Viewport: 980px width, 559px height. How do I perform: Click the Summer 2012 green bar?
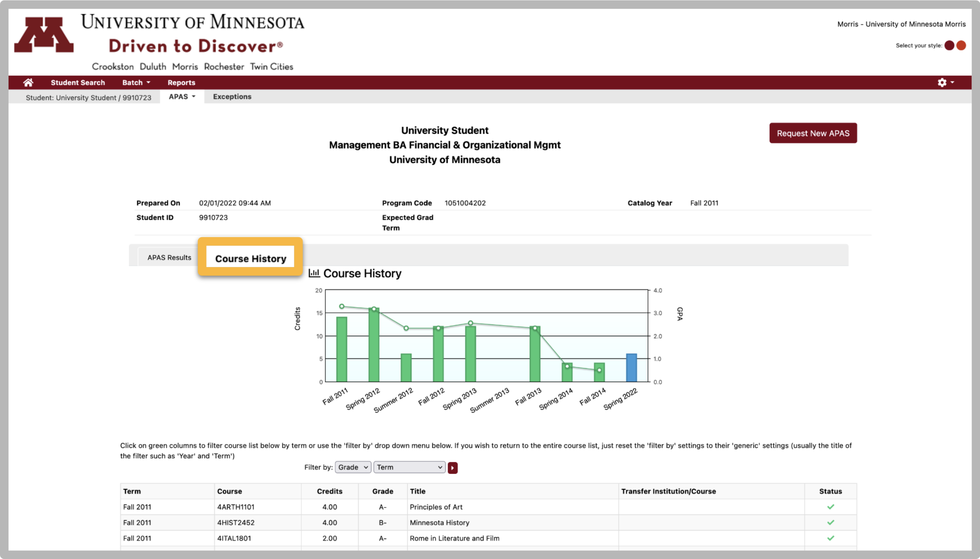(x=406, y=368)
